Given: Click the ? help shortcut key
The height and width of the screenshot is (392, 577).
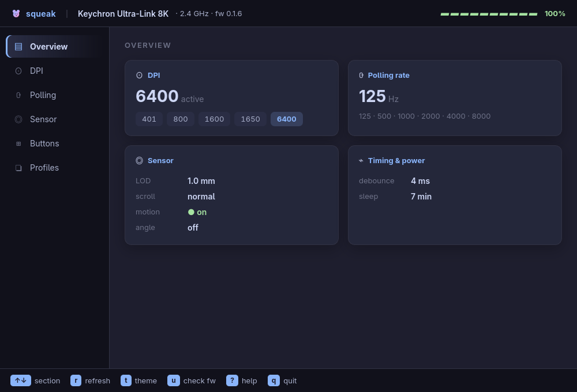Looking at the screenshot, I should click(232, 380).
